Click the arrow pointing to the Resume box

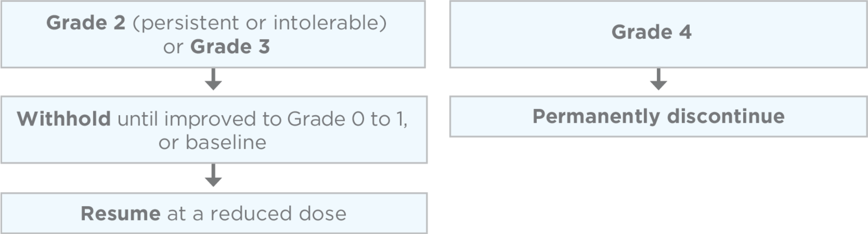coord(213,175)
